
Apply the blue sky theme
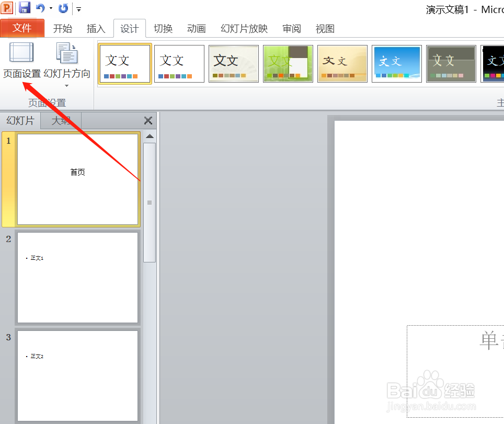coord(397,64)
